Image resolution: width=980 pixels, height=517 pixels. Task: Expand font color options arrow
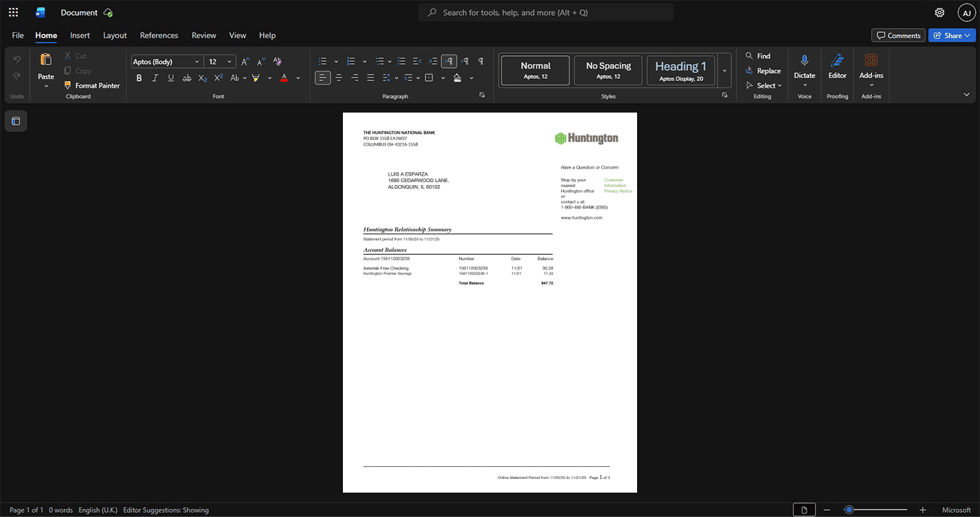[298, 77]
